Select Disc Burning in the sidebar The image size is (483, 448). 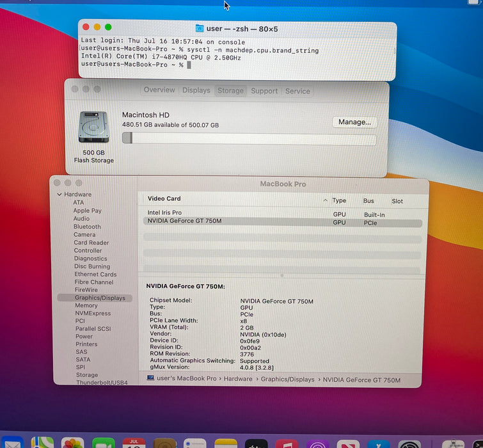click(x=91, y=266)
